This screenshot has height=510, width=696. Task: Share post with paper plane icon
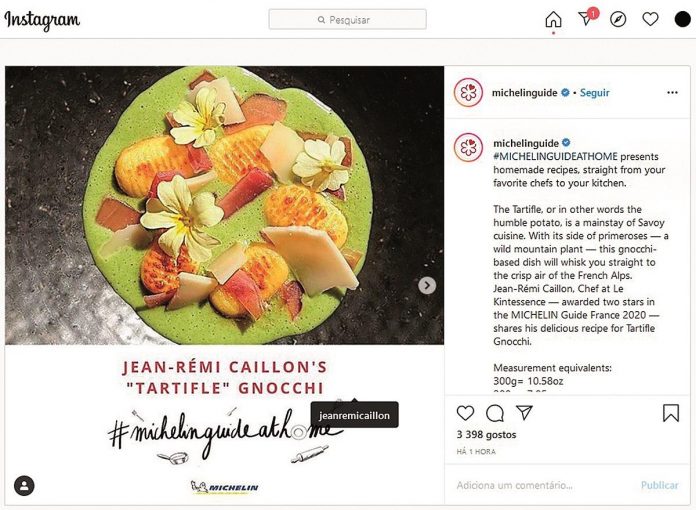(x=524, y=413)
